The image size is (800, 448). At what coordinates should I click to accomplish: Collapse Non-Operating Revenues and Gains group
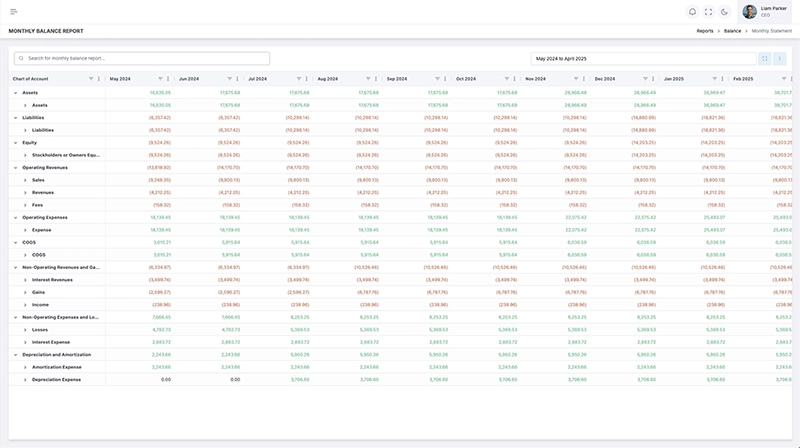tap(15, 267)
